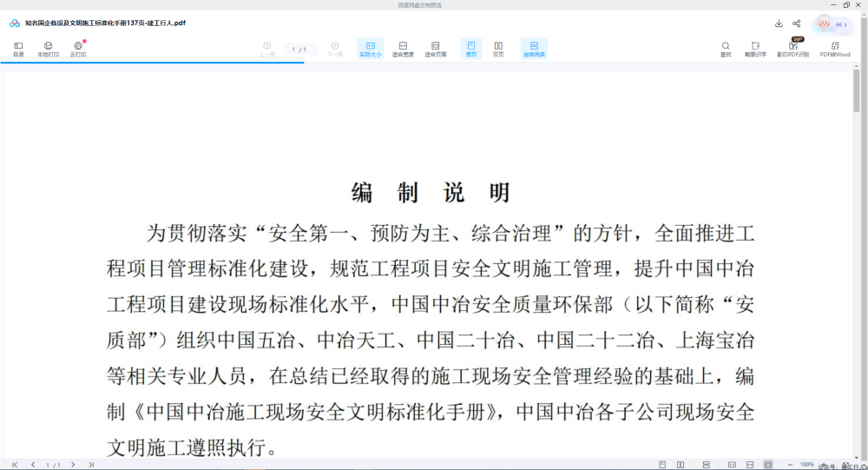Click the PDF file name in the header

pyautogui.click(x=105, y=23)
